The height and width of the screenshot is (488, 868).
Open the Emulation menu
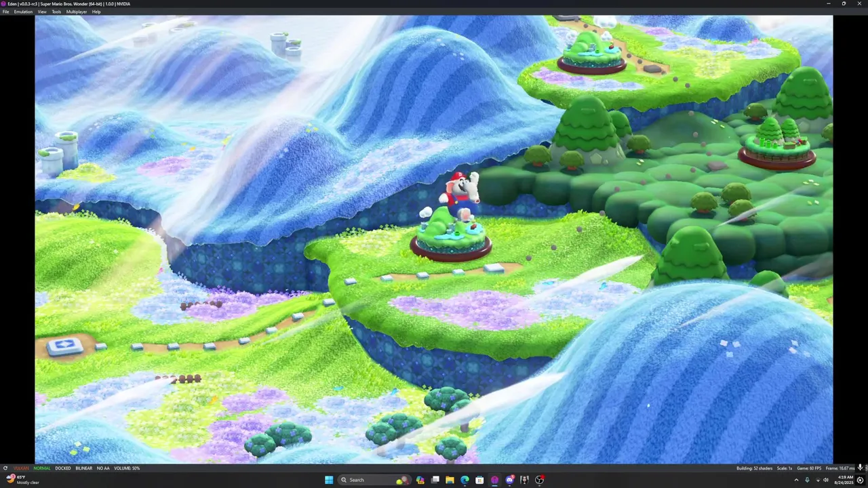(x=23, y=12)
